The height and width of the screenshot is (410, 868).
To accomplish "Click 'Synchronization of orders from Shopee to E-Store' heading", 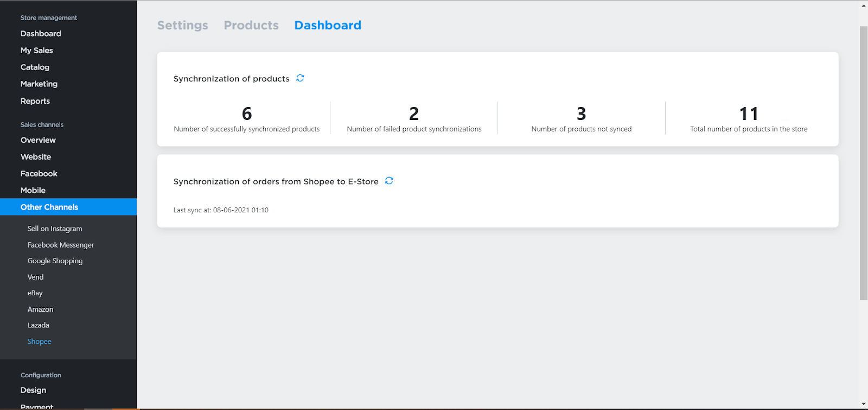I will click(276, 181).
